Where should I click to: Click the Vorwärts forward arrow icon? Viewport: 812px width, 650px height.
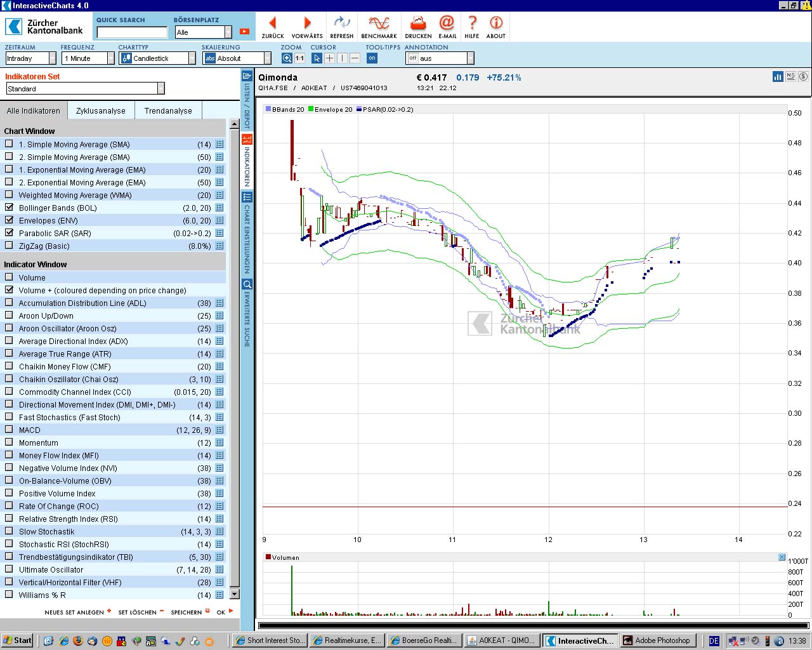[x=307, y=24]
